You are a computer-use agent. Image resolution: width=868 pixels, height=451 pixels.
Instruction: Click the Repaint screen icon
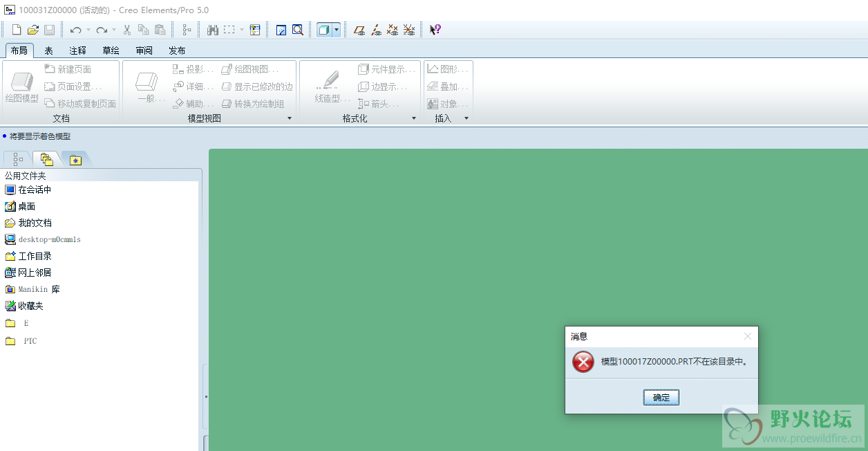(x=281, y=30)
